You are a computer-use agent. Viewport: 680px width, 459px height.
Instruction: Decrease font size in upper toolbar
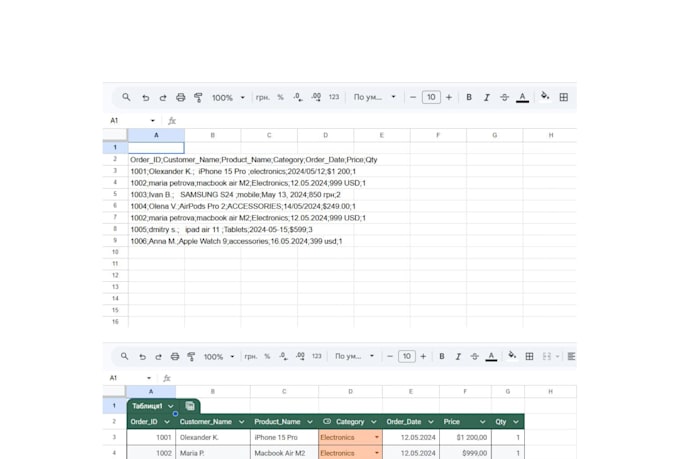413,97
